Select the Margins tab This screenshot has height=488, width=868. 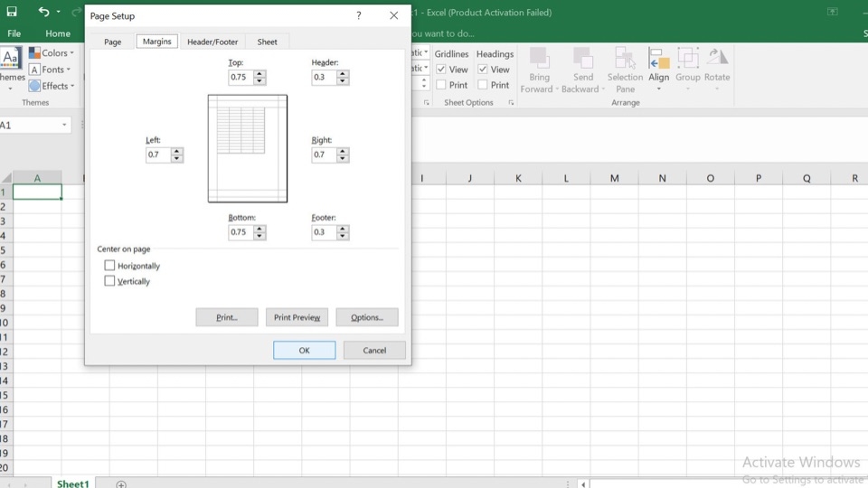coord(156,42)
